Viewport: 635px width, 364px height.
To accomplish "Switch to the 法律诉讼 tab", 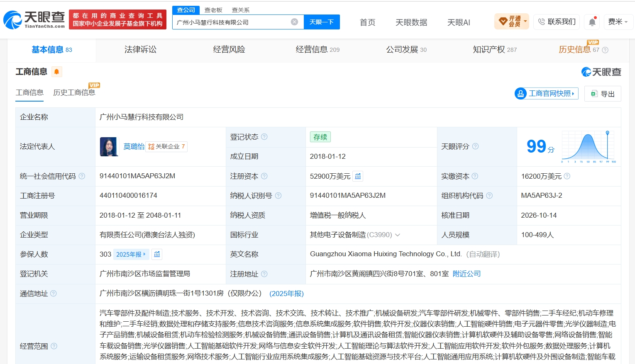I will [x=140, y=50].
